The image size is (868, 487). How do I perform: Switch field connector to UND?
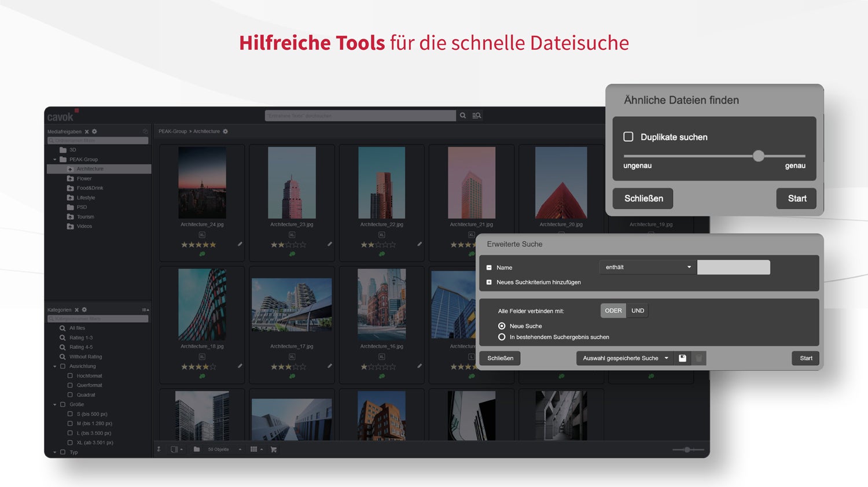[x=637, y=310]
